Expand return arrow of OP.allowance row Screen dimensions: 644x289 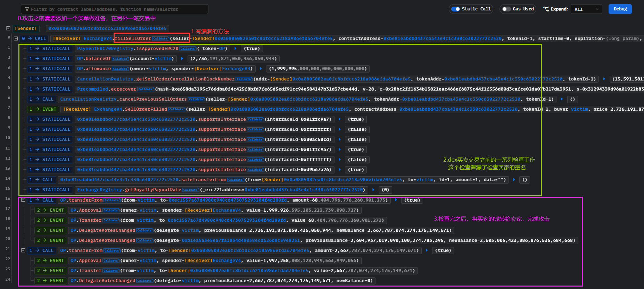tap(261, 69)
